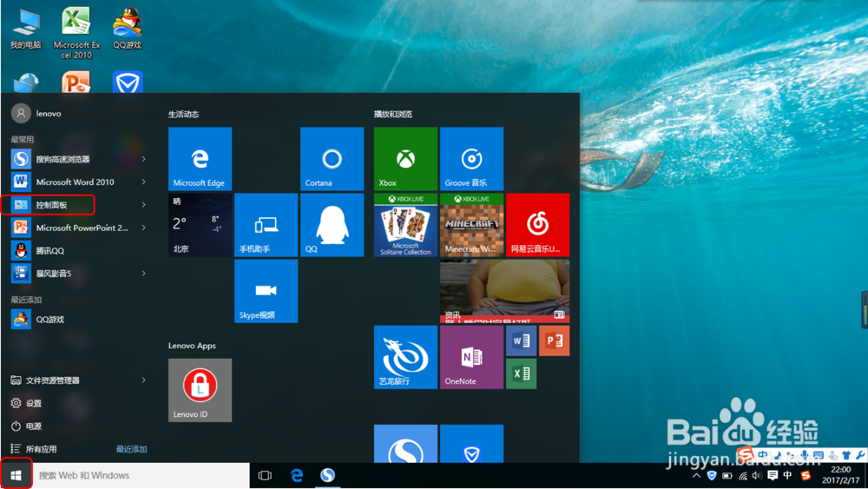Open QQ游戏 desktop icon

[128, 29]
